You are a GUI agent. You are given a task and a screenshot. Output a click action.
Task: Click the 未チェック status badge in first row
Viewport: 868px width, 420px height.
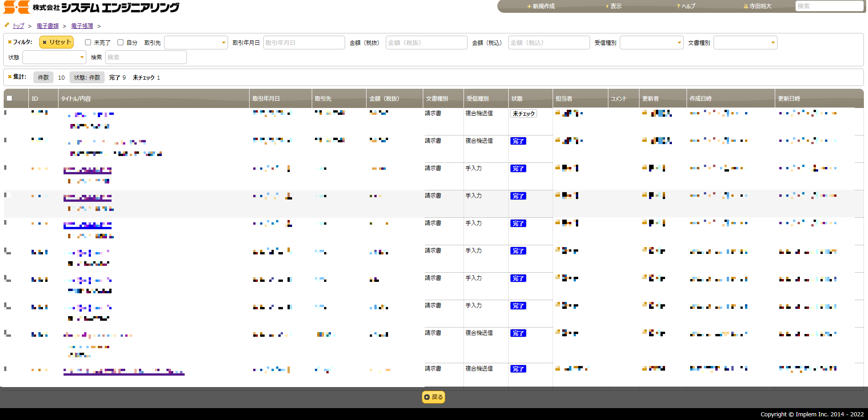523,114
